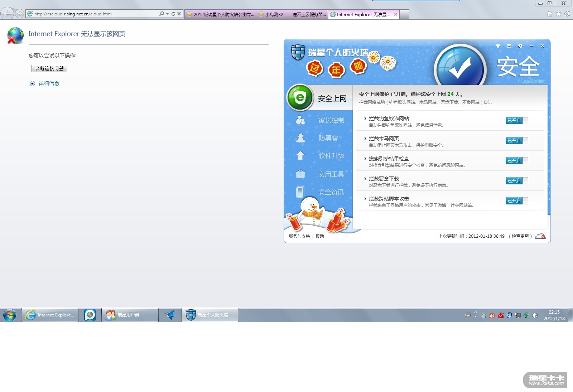Click the green e 安全上网 icon
This screenshot has width=573, height=392.
click(300, 97)
